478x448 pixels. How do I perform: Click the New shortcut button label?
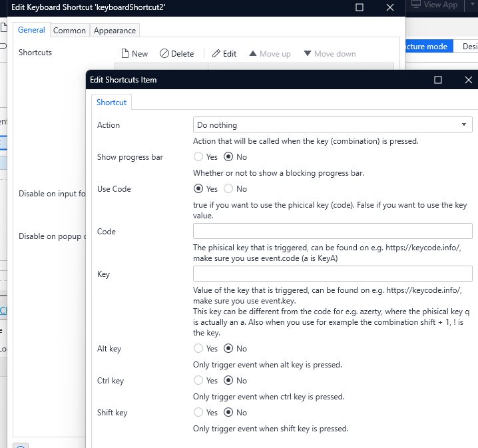click(140, 54)
